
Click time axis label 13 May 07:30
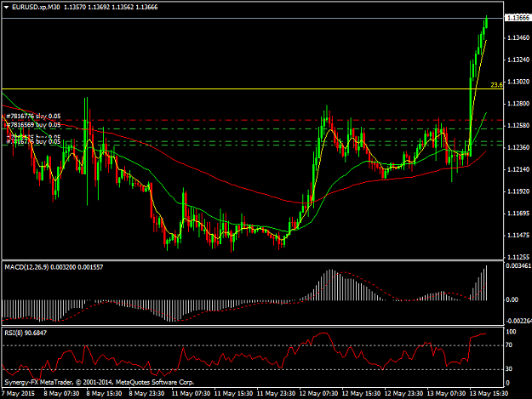pos(446,393)
